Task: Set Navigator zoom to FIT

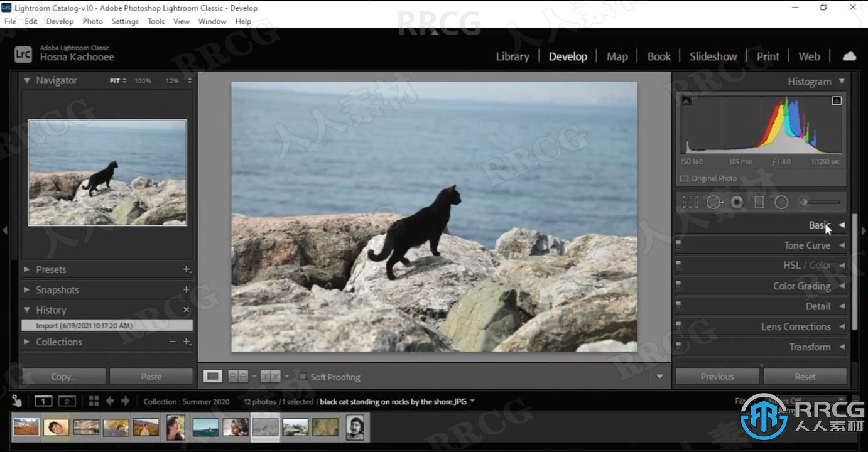Action: [115, 81]
